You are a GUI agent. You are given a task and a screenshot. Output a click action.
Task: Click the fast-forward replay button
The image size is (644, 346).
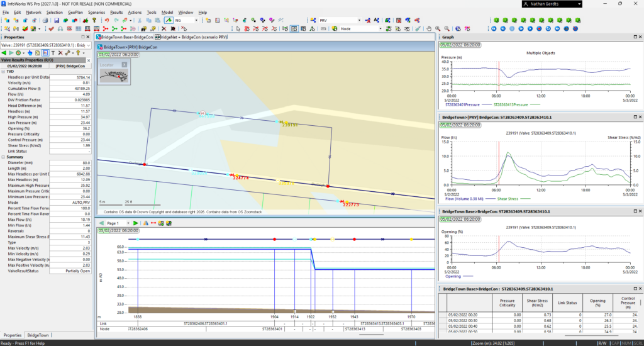[557, 29]
